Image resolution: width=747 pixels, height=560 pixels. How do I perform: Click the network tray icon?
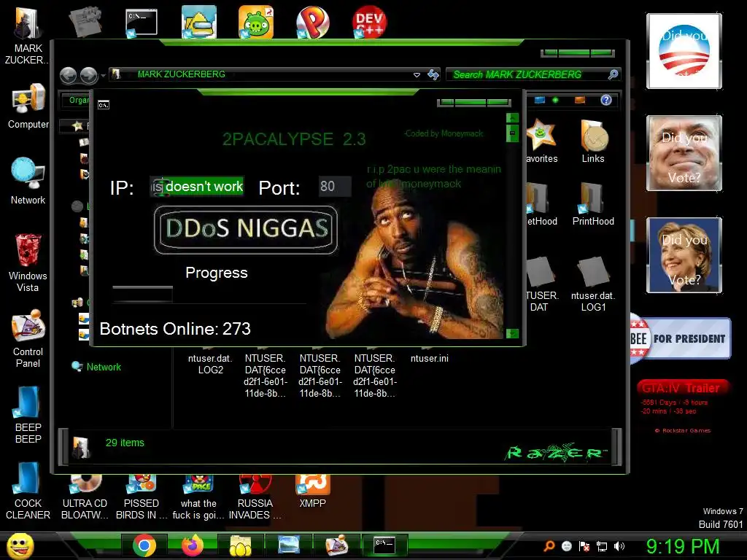602,547
